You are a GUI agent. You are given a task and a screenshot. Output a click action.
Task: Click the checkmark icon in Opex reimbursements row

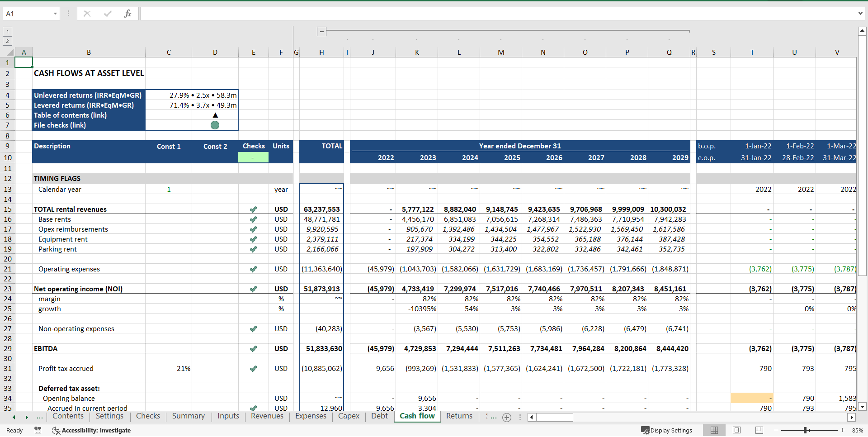[253, 229]
